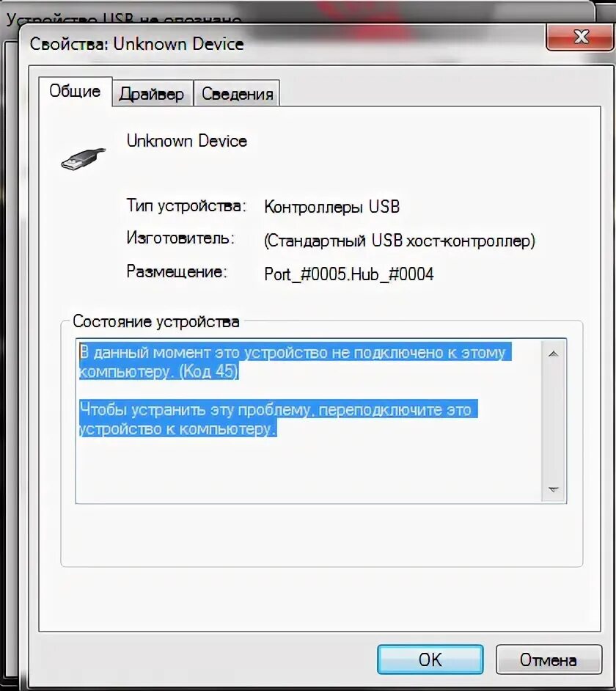This screenshot has height=691, width=616.
Task: Click the Unknown Device name label
Action: (x=187, y=141)
